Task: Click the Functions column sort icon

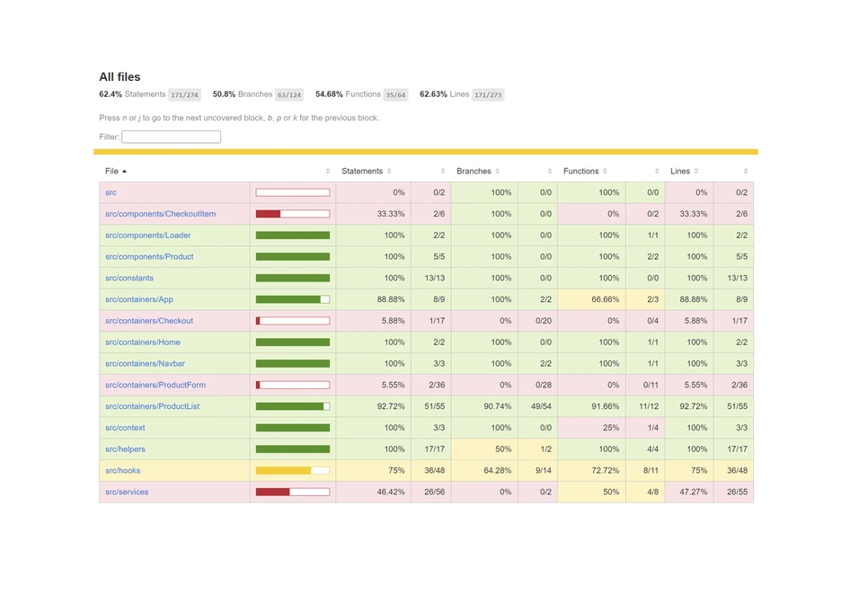Action: click(x=605, y=172)
